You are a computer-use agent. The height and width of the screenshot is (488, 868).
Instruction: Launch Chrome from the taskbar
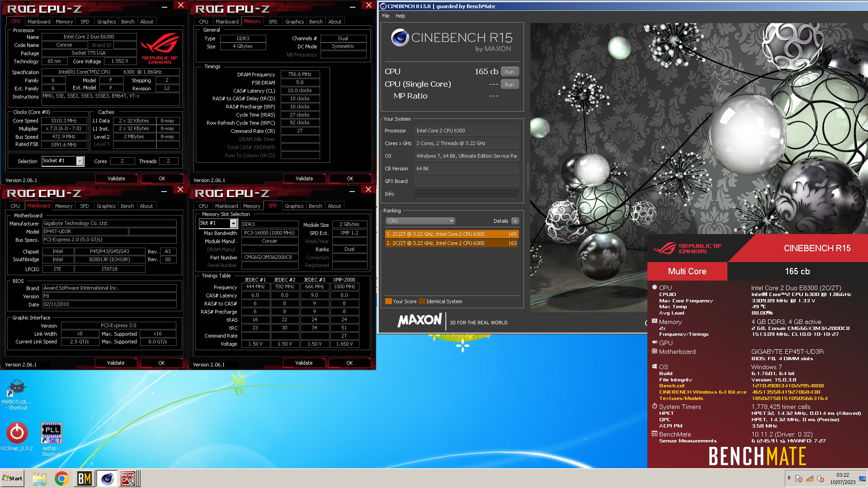pyautogui.click(x=62, y=479)
